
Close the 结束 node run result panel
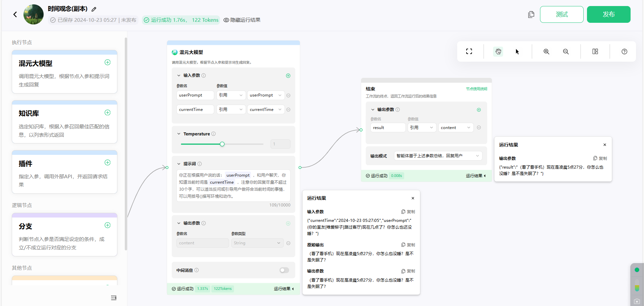click(x=605, y=145)
